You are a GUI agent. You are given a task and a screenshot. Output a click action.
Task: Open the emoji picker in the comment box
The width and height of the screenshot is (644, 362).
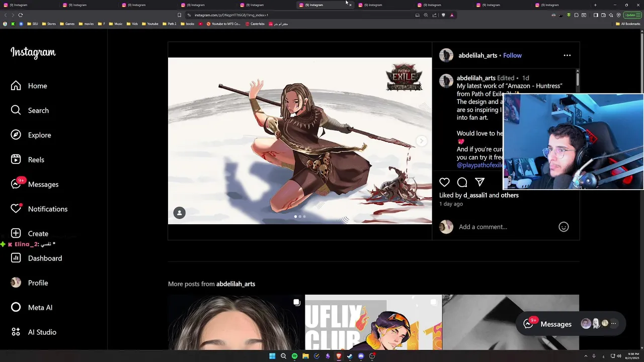[563, 227]
